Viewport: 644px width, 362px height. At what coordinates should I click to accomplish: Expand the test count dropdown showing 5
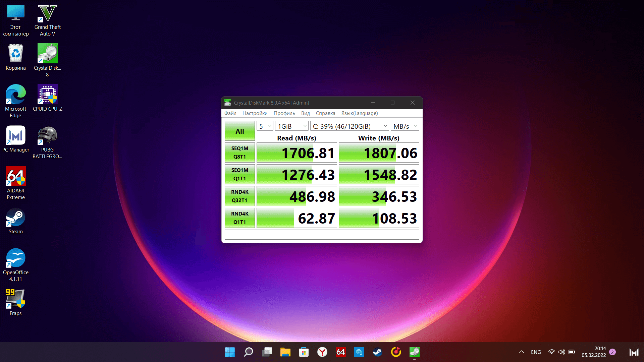coord(265,126)
